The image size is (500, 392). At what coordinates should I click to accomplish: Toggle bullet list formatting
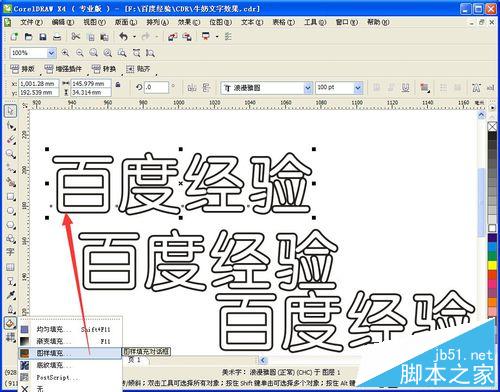443,88
